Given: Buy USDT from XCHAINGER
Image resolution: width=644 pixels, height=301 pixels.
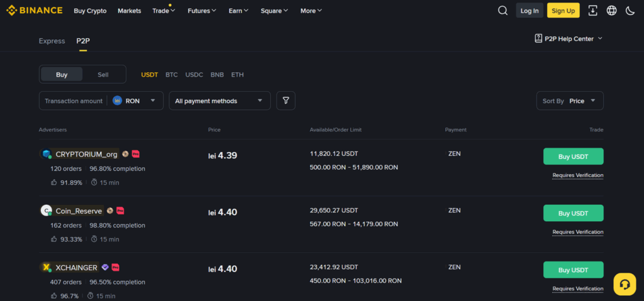Looking at the screenshot, I should (x=574, y=270).
